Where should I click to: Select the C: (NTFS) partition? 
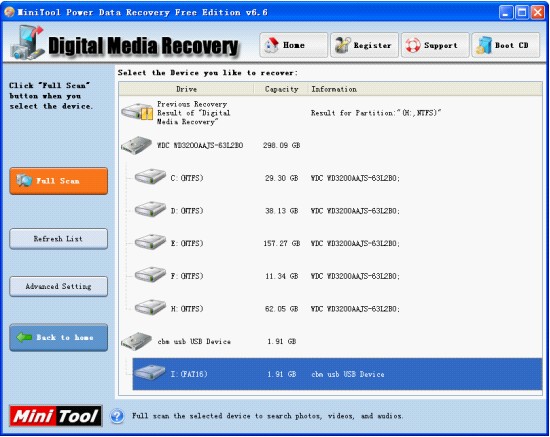click(337, 178)
